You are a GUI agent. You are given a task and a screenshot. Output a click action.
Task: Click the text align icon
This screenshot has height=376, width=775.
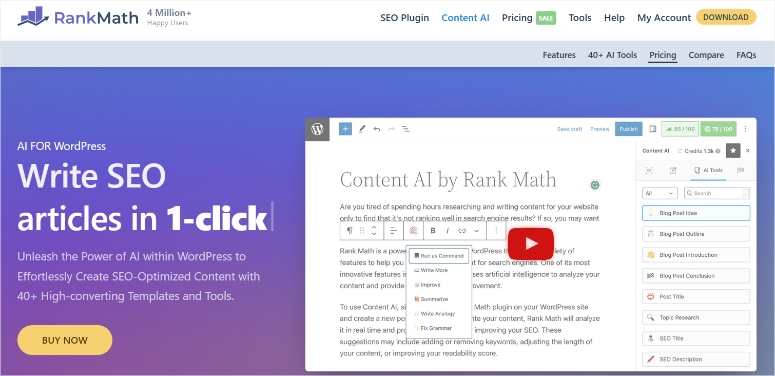394,231
